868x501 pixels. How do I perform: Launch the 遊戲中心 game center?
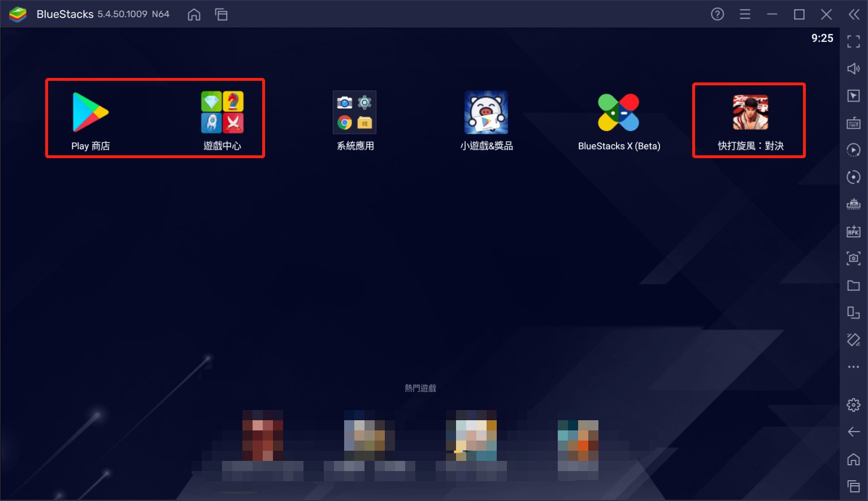pyautogui.click(x=222, y=112)
